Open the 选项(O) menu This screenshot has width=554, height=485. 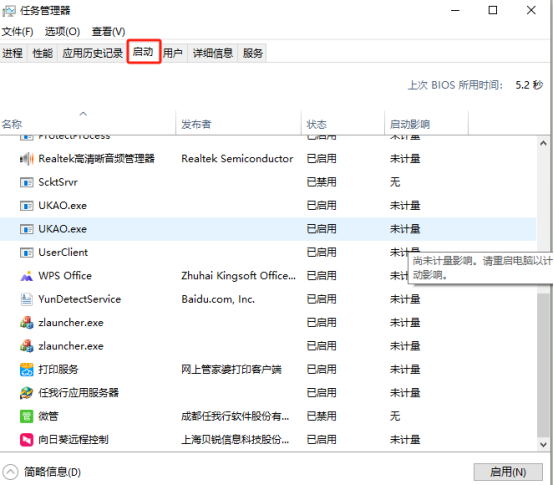point(63,32)
